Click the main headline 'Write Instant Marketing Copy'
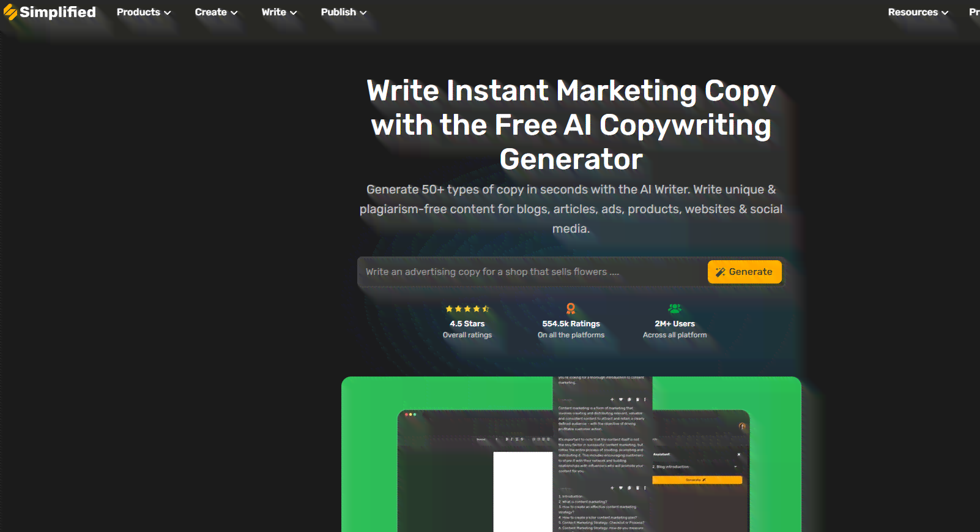Viewport: 980px width, 532px height. click(571, 91)
